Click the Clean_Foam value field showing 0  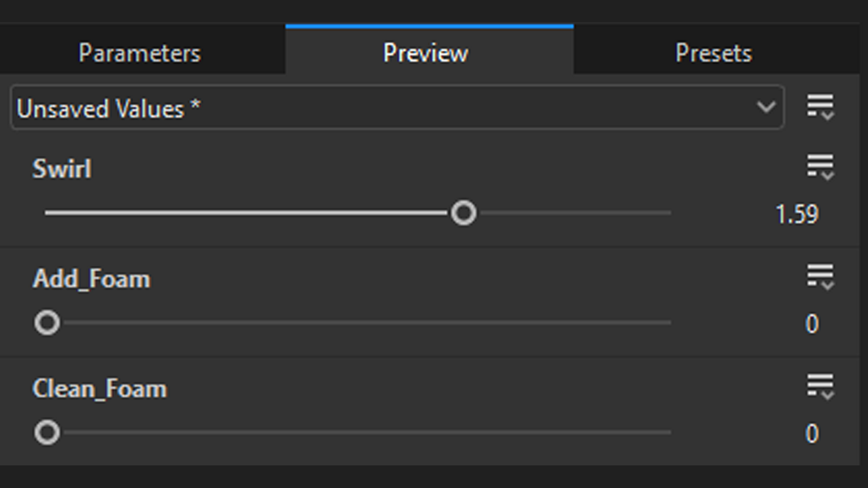pyautogui.click(x=812, y=434)
